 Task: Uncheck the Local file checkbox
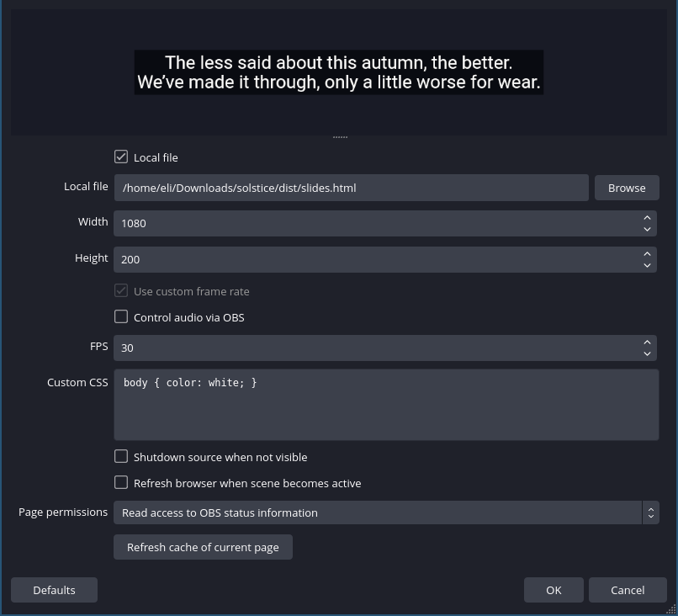pos(121,157)
